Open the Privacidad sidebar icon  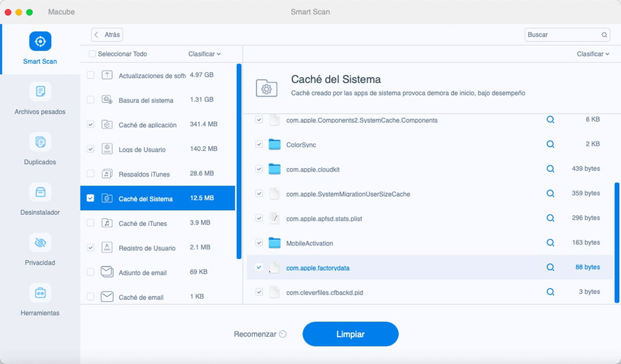(x=40, y=242)
